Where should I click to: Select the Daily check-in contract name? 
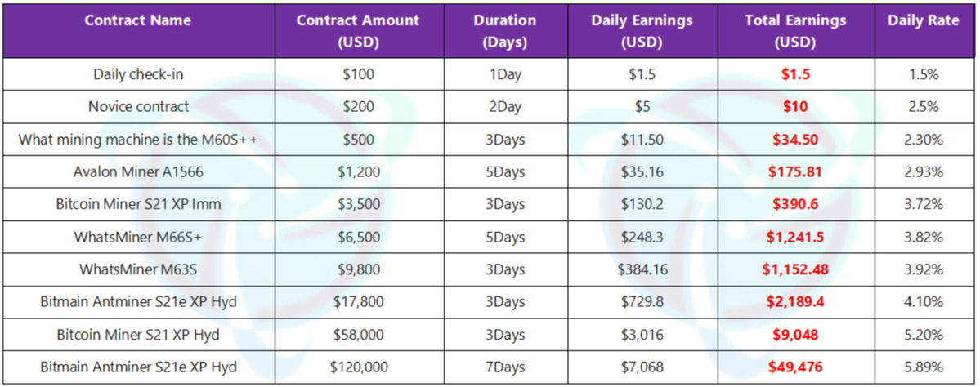pos(138,74)
